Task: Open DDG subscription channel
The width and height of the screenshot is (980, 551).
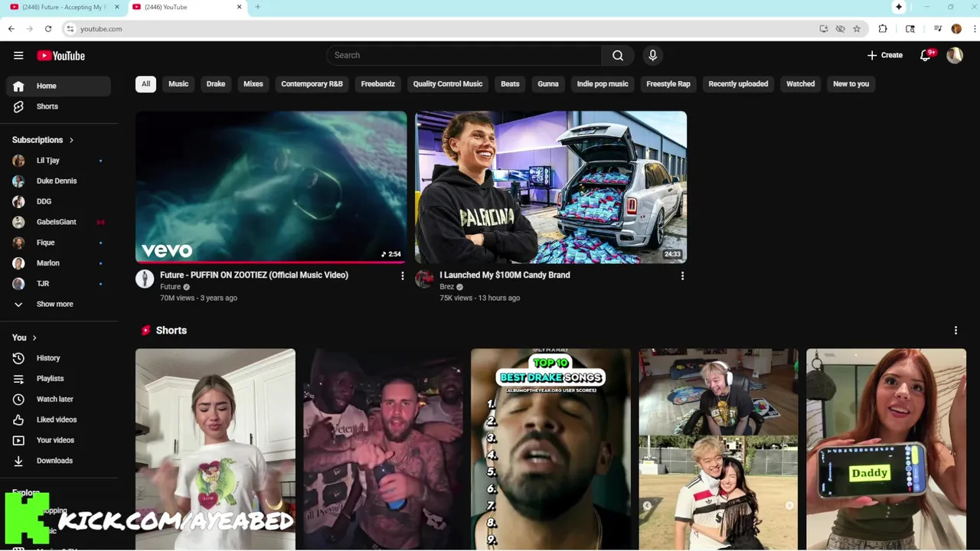Action: (58, 202)
